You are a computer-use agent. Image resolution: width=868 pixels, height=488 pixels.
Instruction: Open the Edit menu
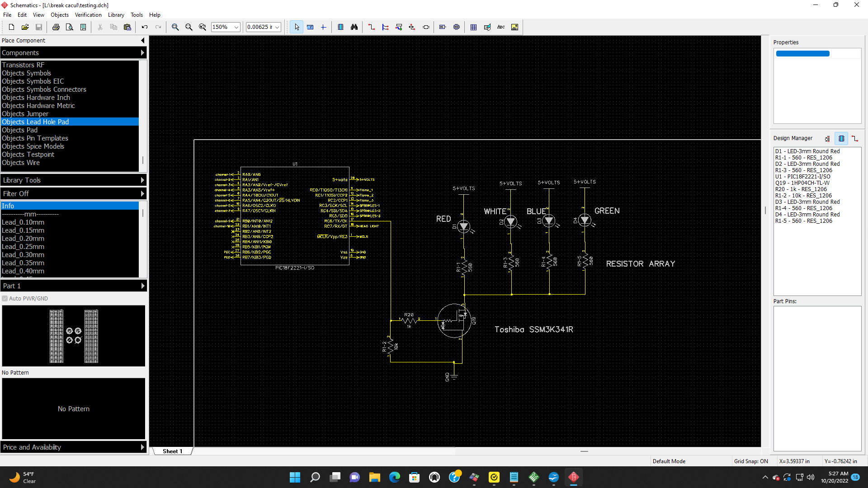pos(22,15)
